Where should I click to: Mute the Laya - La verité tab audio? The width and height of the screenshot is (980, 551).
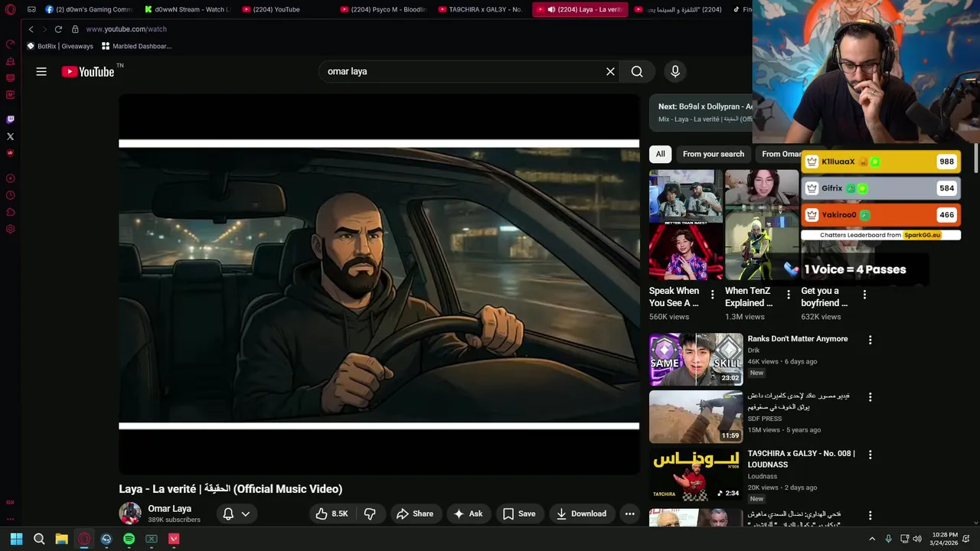[x=551, y=9]
